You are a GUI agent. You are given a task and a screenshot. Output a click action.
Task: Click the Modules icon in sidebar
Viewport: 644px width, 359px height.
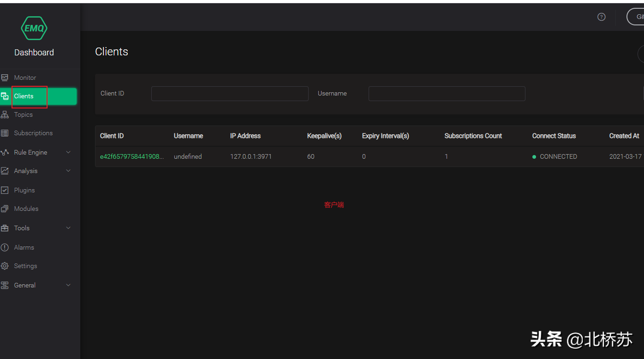click(5, 209)
